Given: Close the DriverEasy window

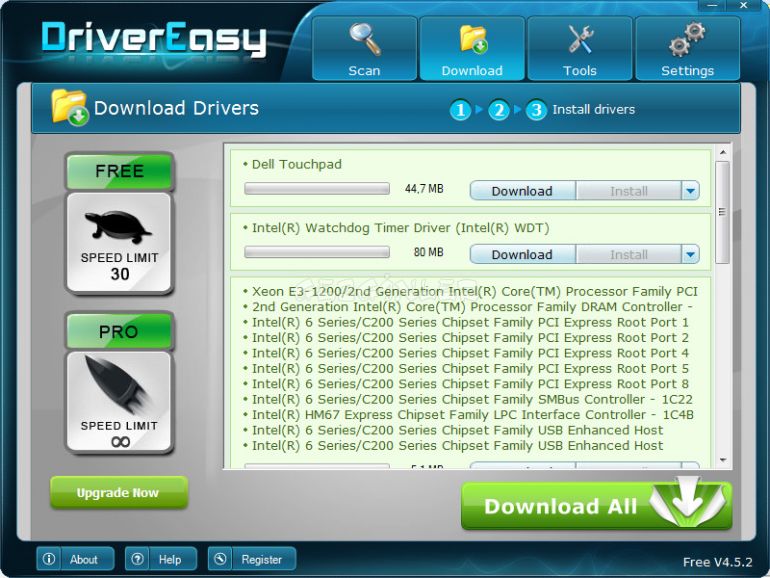Looking at the screenshot, I should [x=744, y=5].
